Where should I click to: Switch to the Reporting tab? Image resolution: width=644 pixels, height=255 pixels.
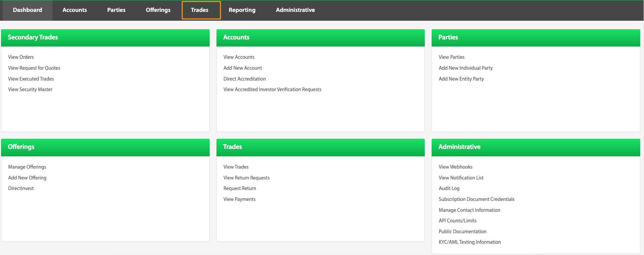click(x=242, y=10)
